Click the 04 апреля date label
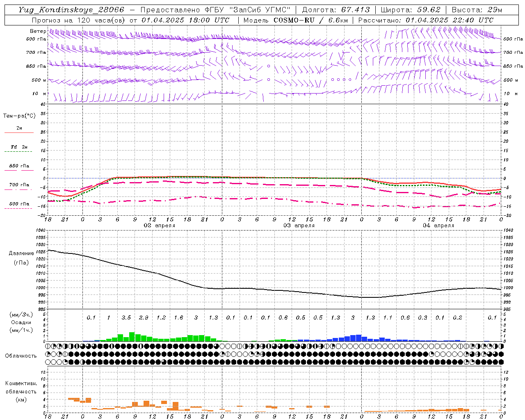Screen dimensions: 525x420 438,226
